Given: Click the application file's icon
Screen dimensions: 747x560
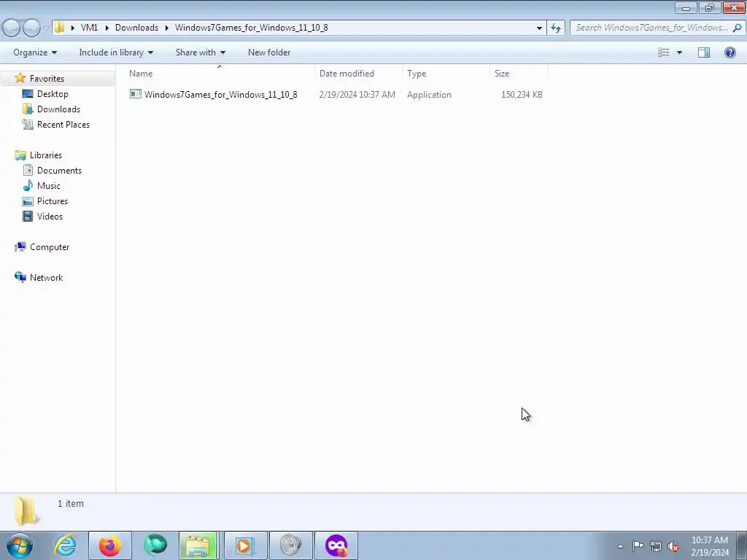Looking at the screenshot, I should pyautogui.click(x=135, y=94).
